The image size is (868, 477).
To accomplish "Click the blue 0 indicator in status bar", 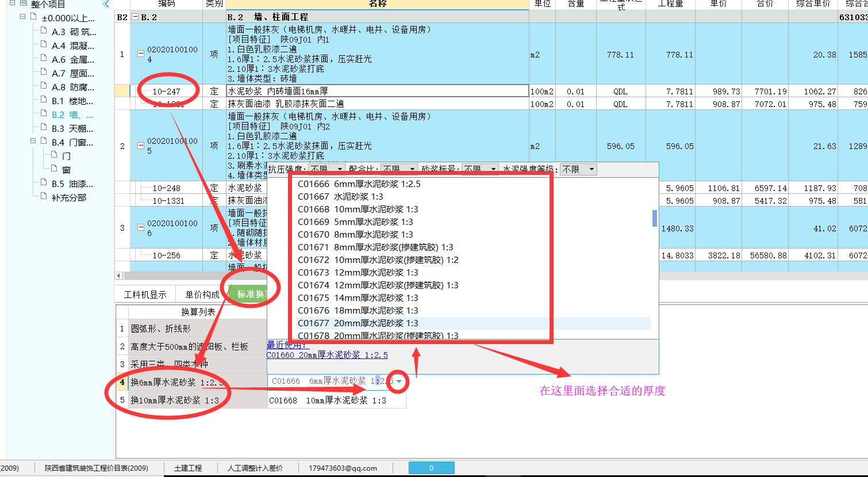I will pos(431,468).
